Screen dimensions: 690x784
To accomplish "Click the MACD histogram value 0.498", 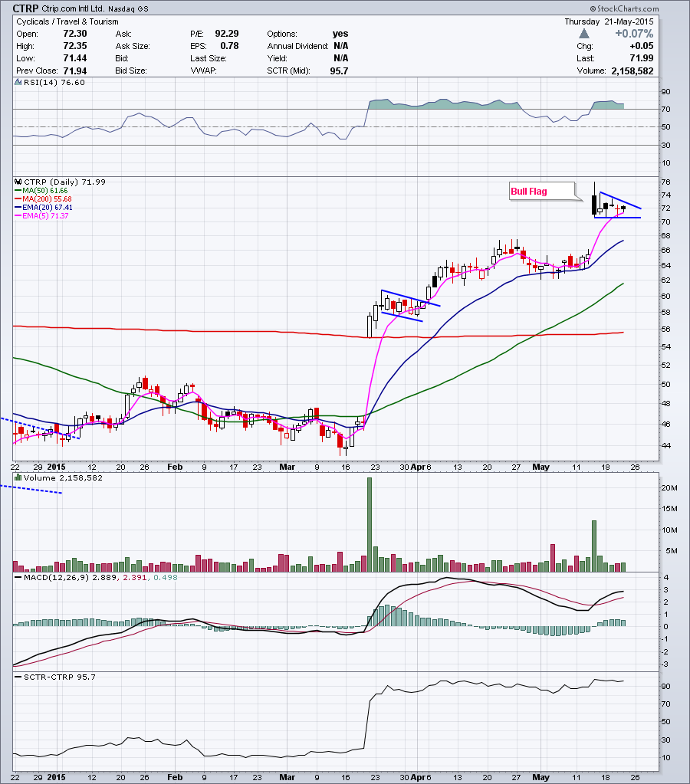I will point(165,577).
